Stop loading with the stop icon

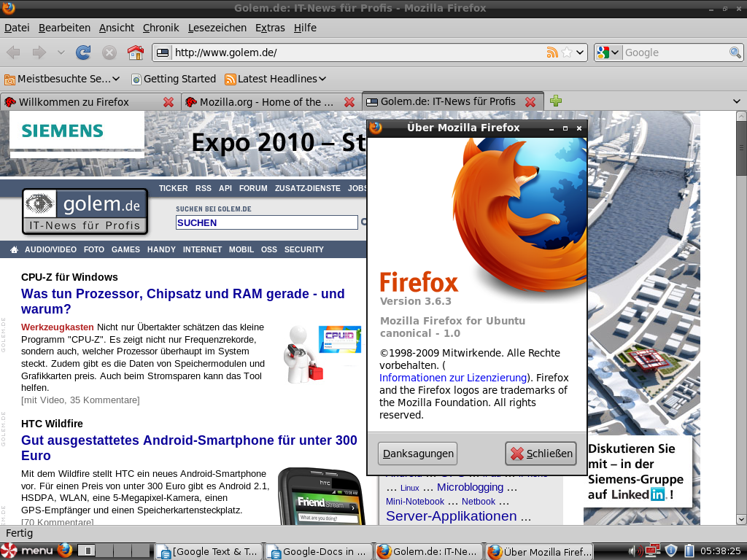click(x=109, y=52)
